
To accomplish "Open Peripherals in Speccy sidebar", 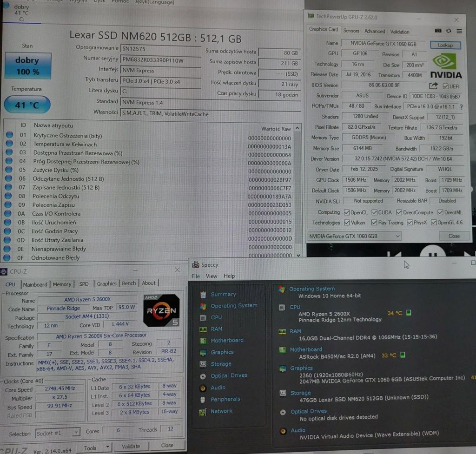I will coord(225,399).
